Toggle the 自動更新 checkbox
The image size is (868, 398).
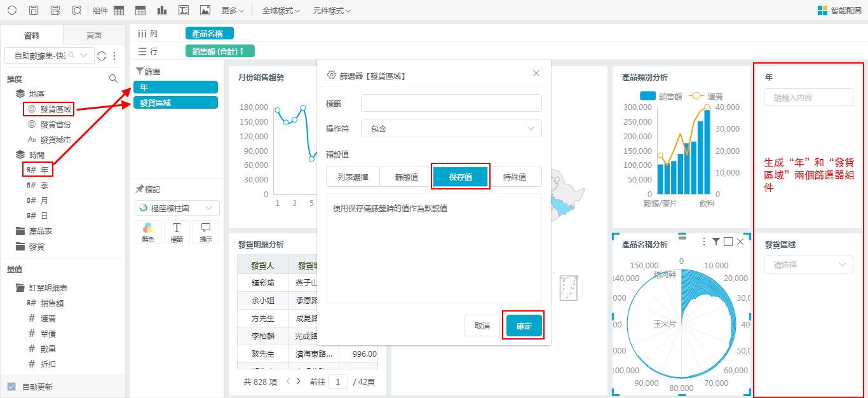11,387
